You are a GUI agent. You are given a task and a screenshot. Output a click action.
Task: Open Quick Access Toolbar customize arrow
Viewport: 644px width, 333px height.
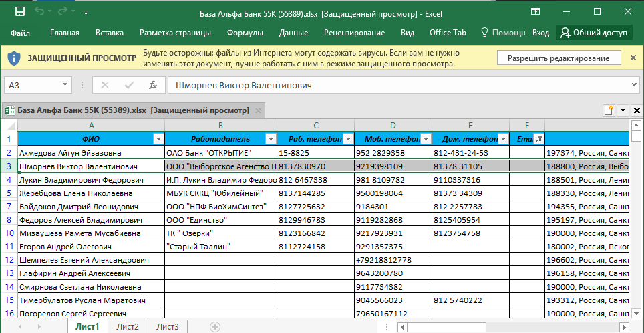pyautogui.click(x=86, y=13)
